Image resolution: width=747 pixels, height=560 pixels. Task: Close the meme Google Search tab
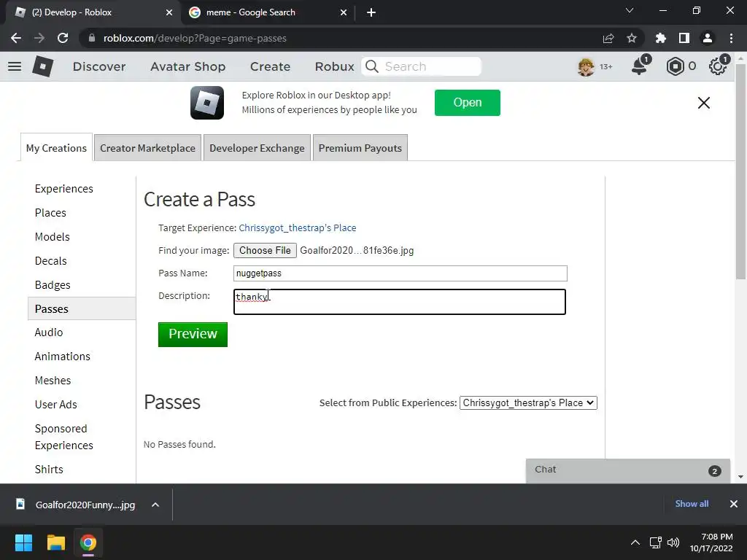click(344, 12)
